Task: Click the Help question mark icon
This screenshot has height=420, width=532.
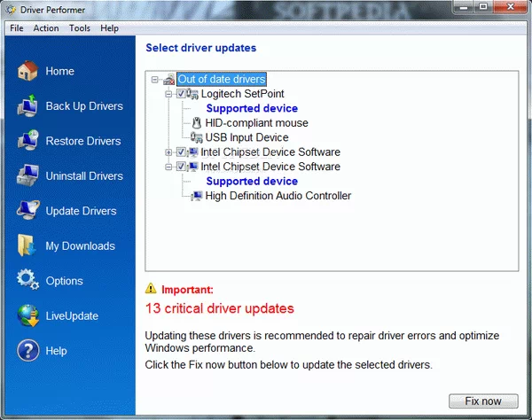Action: click(x=27, y=351)
